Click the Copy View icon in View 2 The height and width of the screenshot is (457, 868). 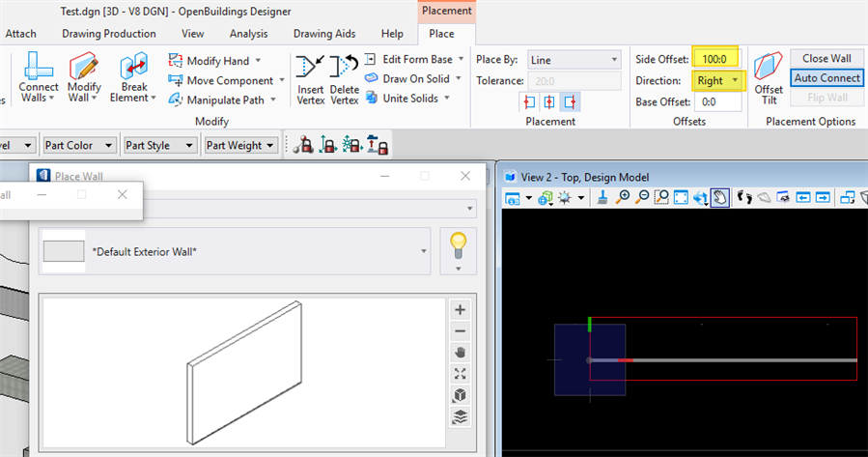click(x=847, y=198)
